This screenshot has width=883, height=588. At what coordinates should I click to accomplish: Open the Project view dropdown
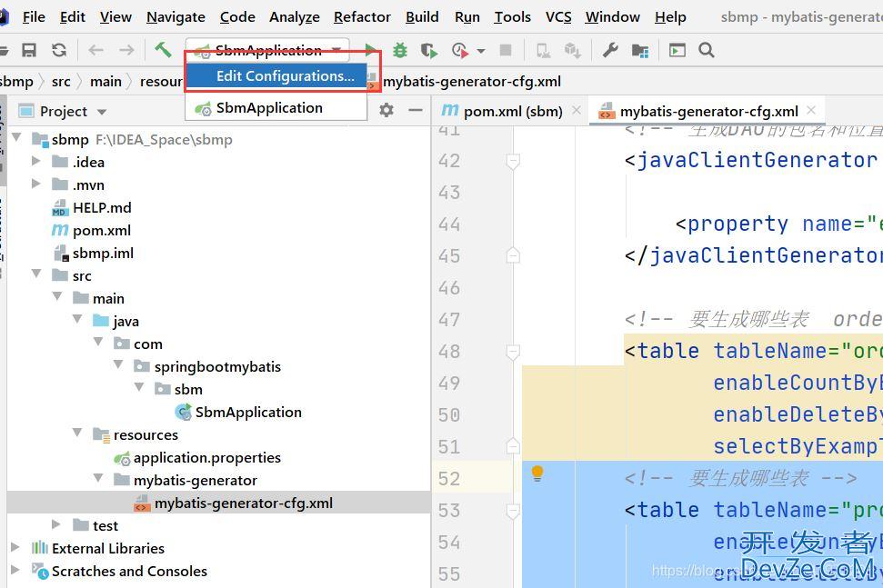point(102,112)
